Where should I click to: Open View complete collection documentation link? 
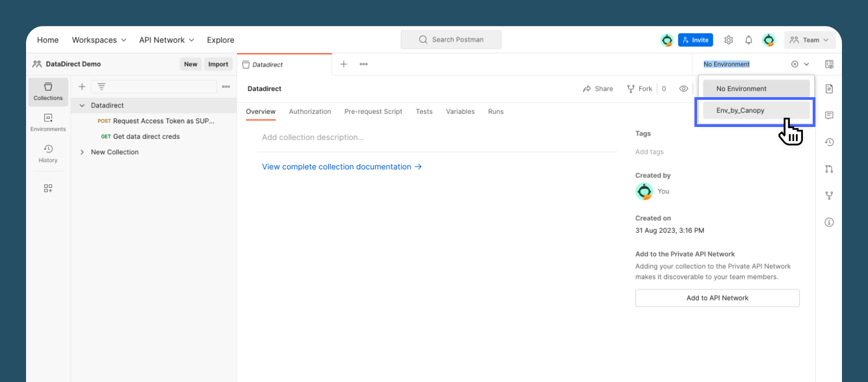pos(342,167)
